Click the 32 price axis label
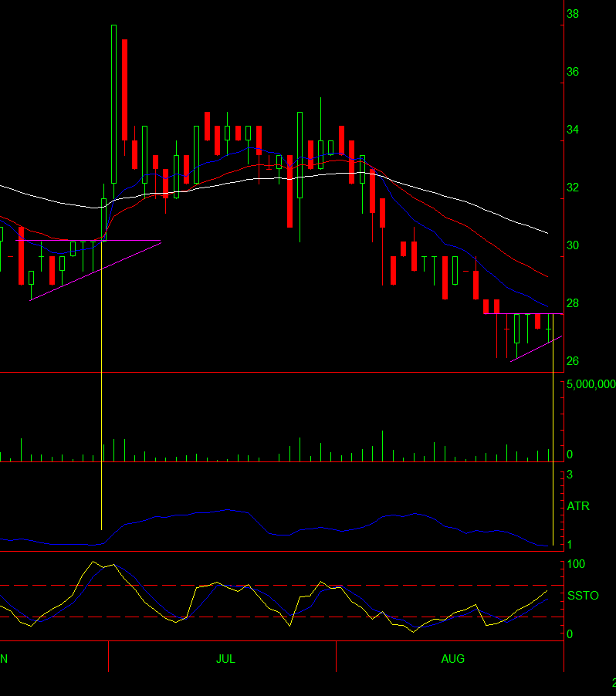The image size is (616, 696). pyautogui.click(x=573, y=188)
